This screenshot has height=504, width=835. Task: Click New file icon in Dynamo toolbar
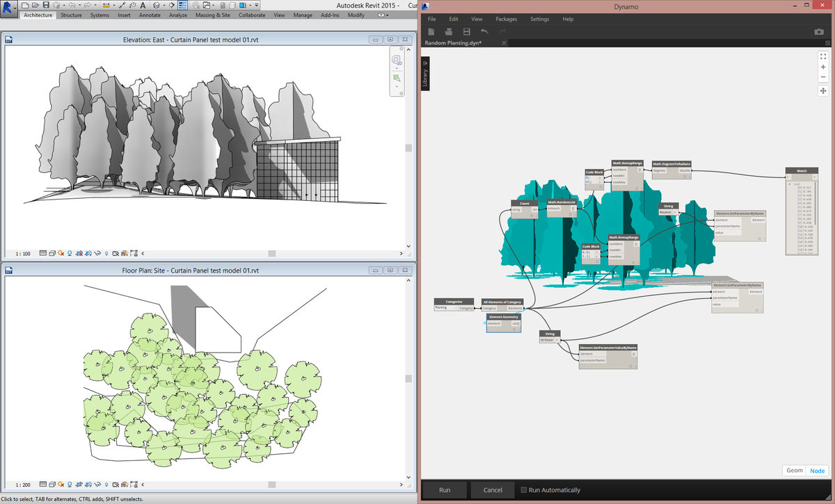click(431, 32)
